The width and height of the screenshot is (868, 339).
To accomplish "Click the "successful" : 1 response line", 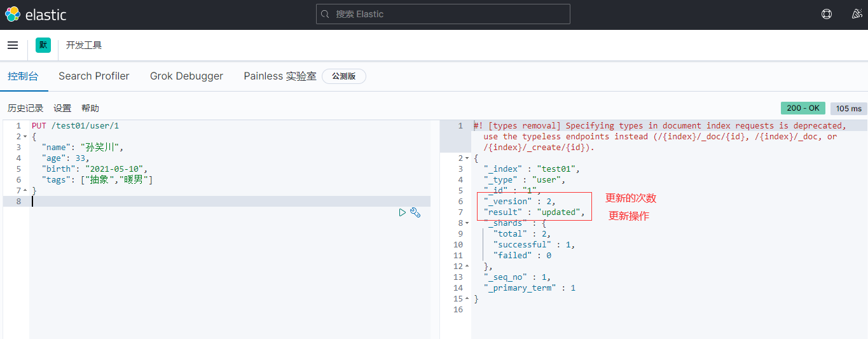I will pos(535,245).
